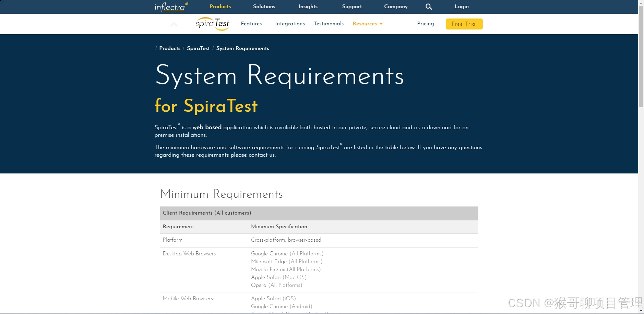Click 'Mozilla Firefox (All Platforms)' entry
The width and height of the screenshot is (644, 314).
[286, 269]
